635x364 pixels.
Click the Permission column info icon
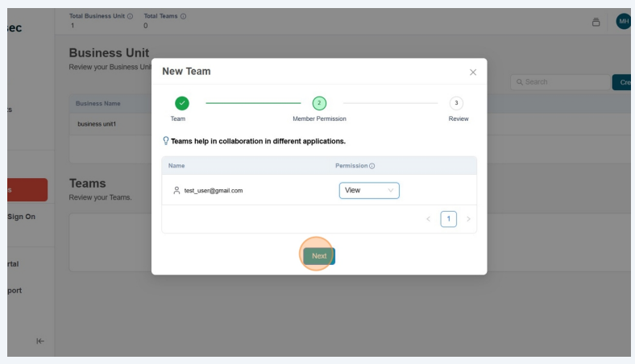click(x=372, y=166)
